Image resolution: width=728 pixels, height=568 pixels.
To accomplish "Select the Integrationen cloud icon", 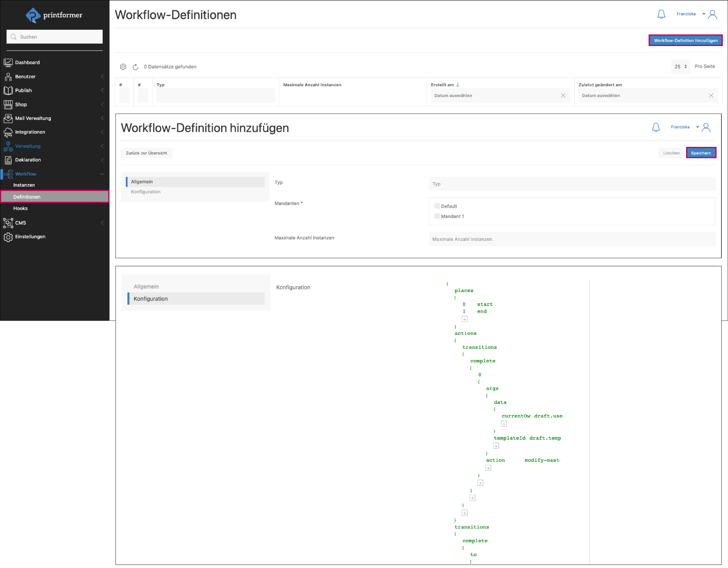I will tap(8, 132).
